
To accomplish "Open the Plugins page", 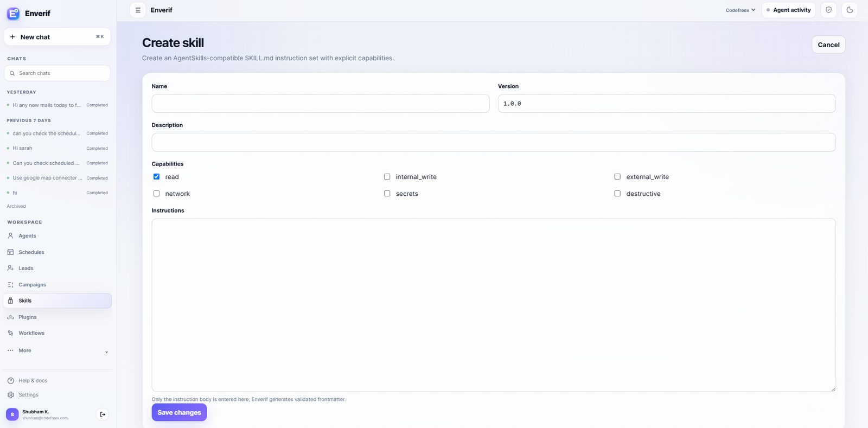I will (58, 317).
